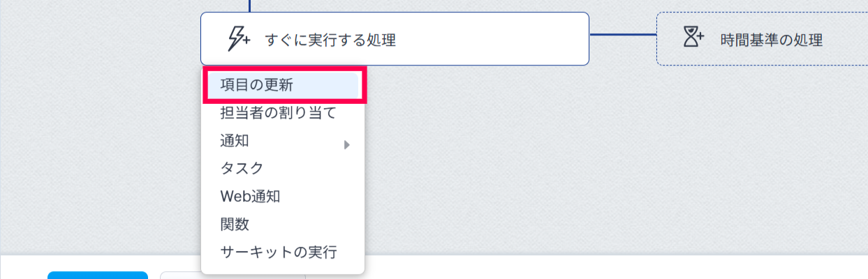
Task: Open the 通知 menu entry
Action: [x=284, y=141]
